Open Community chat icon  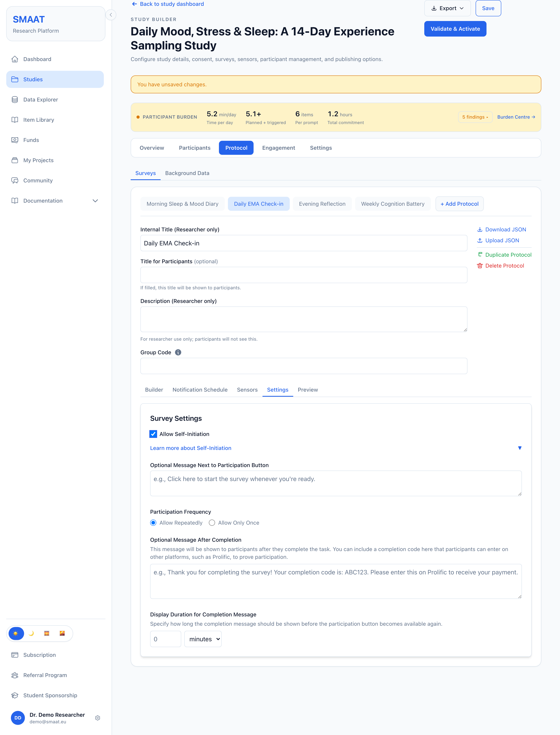pos(15,180)
